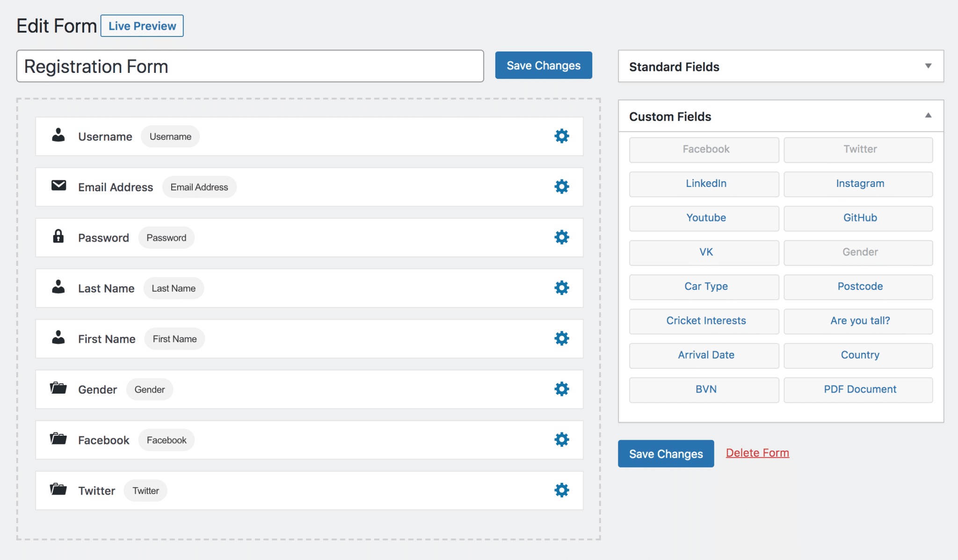Image resolution: width=958 pixels, height=560 pixels.
Task: Click the padlock icon in Password row
Action: pos(58,236)
